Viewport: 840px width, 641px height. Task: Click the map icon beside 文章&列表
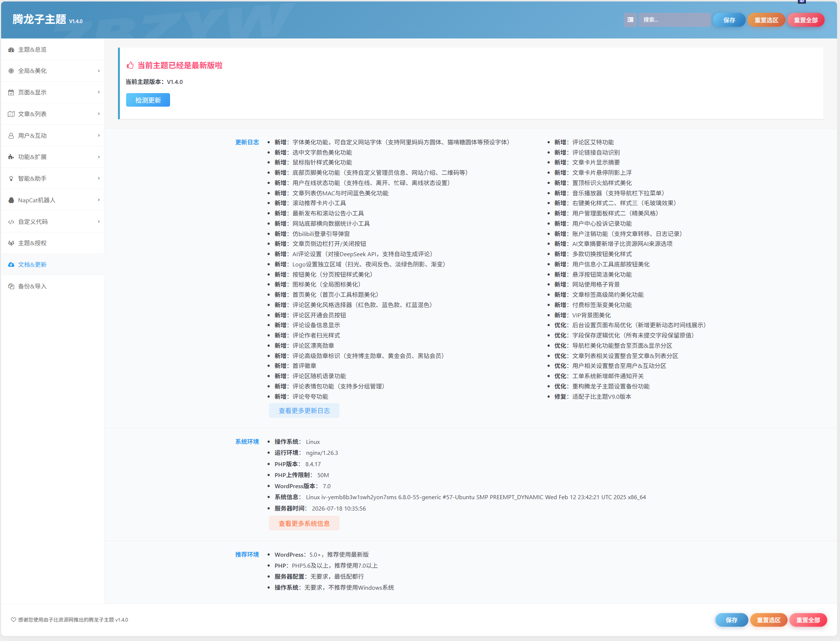11,114
